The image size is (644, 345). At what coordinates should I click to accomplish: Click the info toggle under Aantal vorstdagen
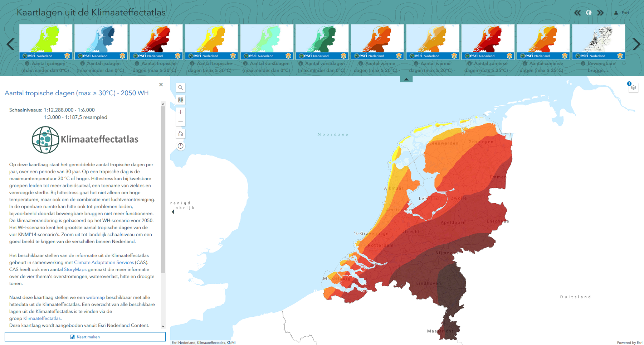coord(245,63)
